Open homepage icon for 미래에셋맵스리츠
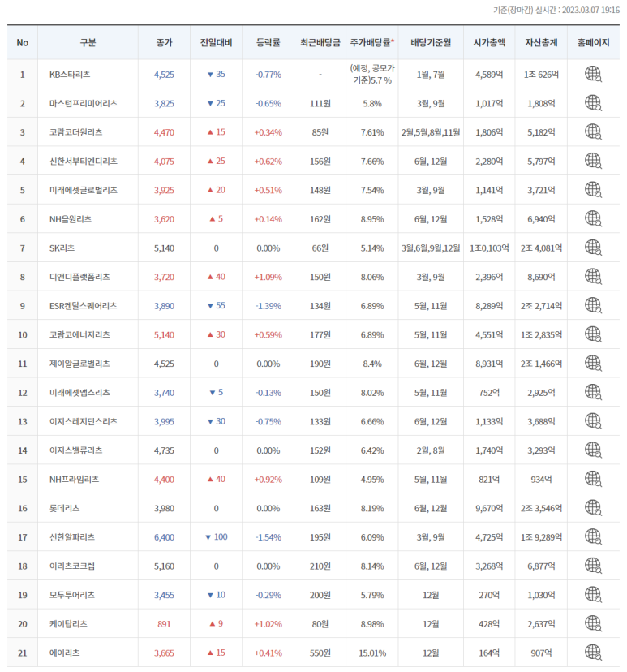The height and width of the screenshot is (672, 627). point(593,392)
